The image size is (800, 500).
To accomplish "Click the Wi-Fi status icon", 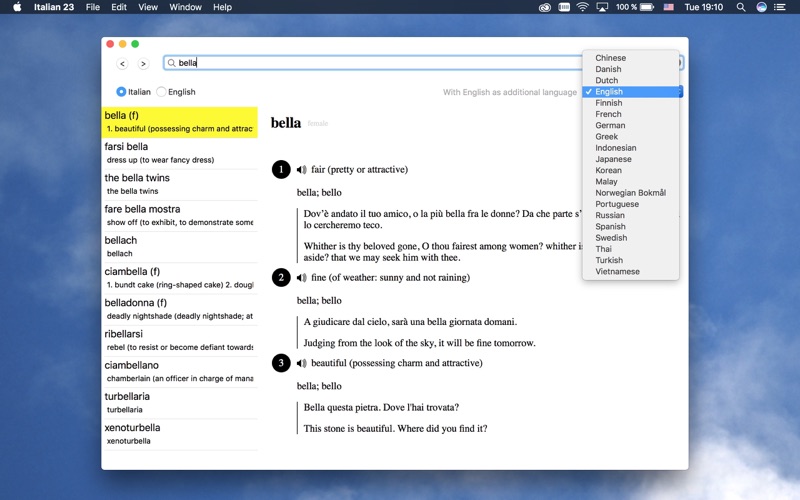I will pos(582,7).
